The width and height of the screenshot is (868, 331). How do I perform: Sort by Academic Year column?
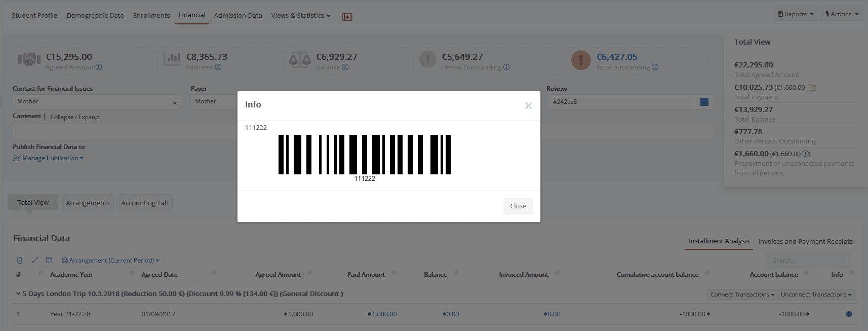pyautogui.click(x=71, y=274)
